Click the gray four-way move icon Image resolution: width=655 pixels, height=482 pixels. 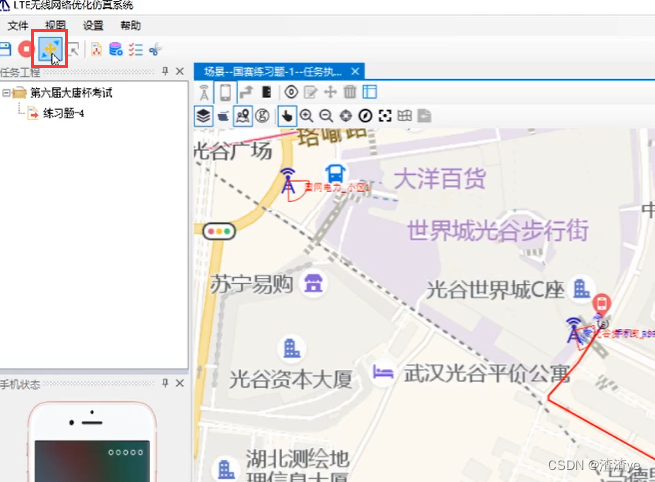click(330, 92)
